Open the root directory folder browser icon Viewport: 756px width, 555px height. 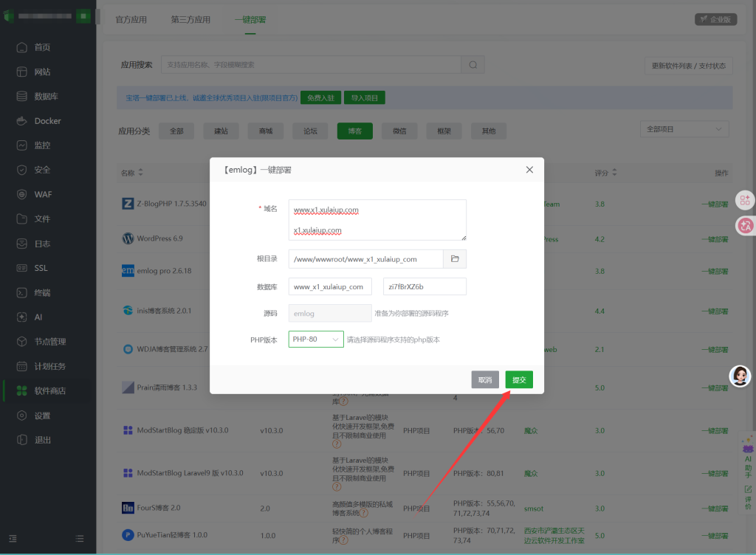pyautogui.click(x=455, y=259)
